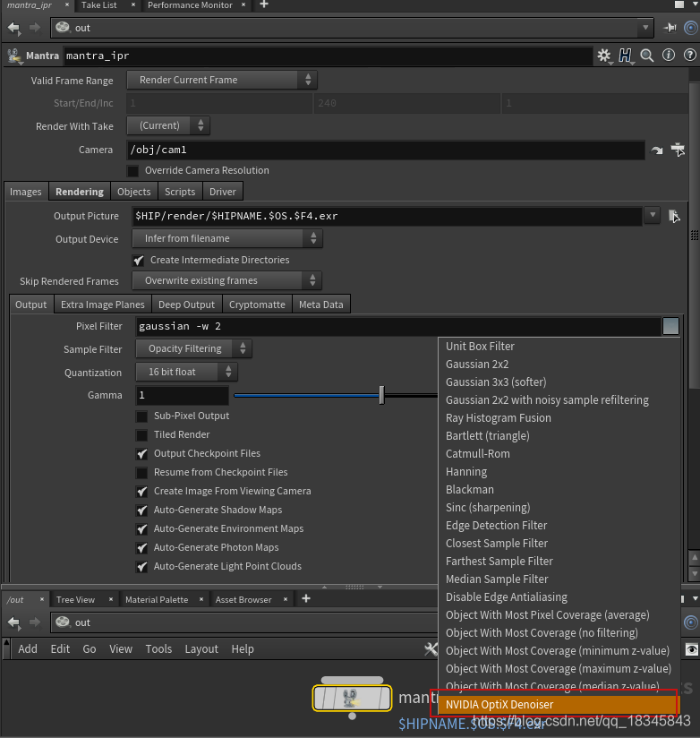
Task: Open the Render With Take dropdown
Action: 168,125
